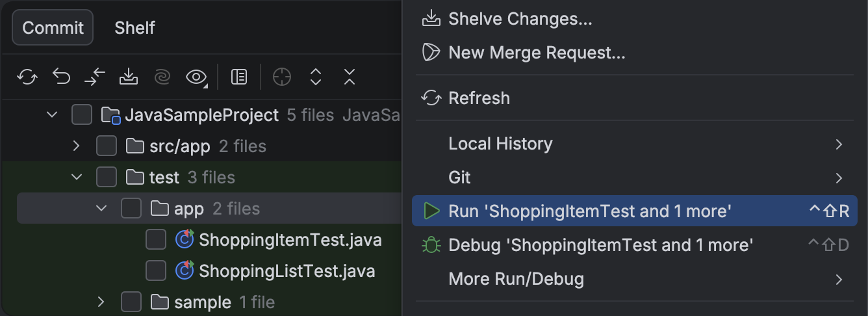Viewport: 868px width, 316px height.
Task: Click the swirl changelists icon in toolbar
Action: click(162, 77)
